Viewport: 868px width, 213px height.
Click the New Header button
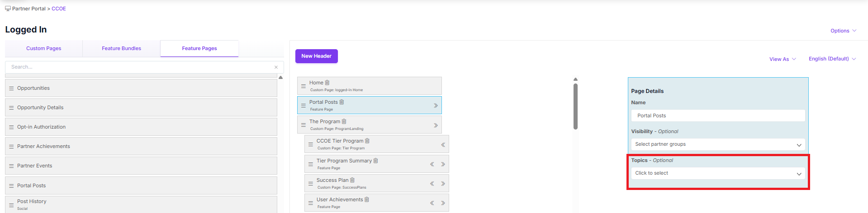317,56
